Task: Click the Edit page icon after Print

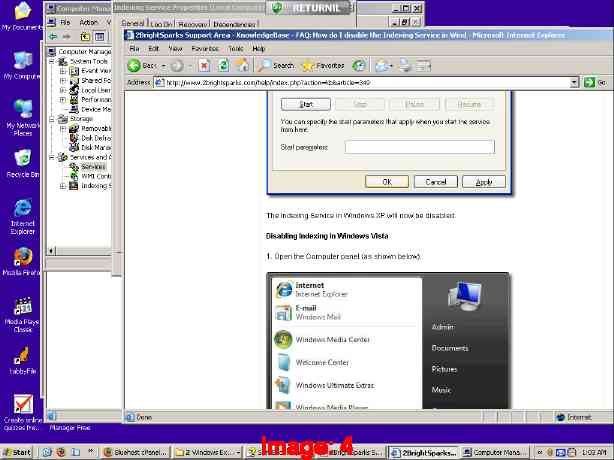Action: [x=423, y=66]
